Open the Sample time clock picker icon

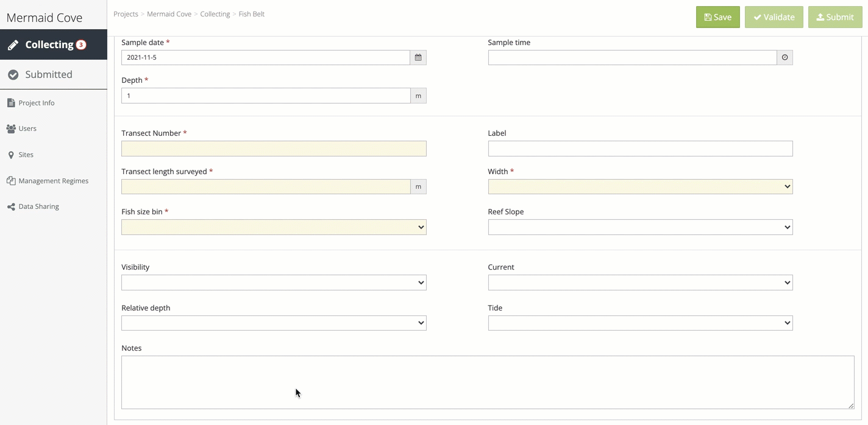[x=784, y=57]
